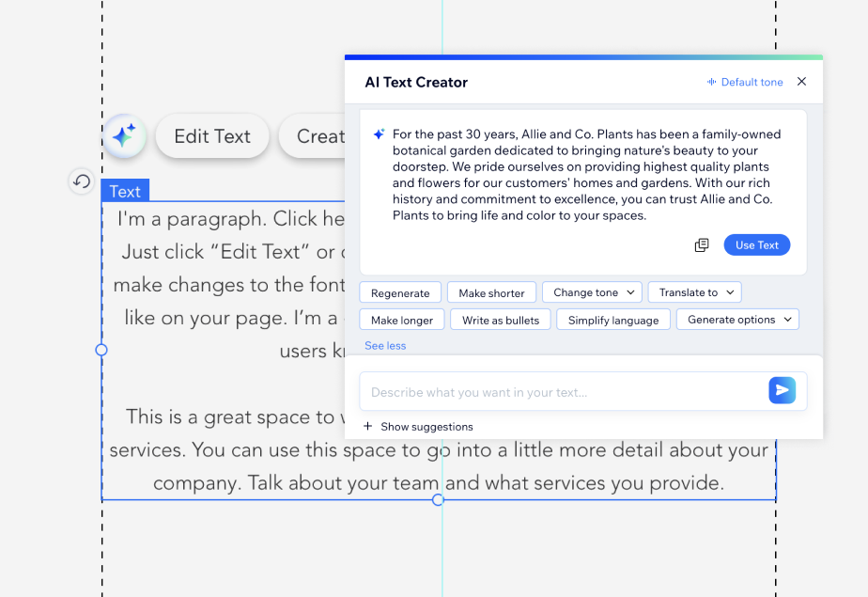Click the line 'I'm a paragraph. Click he'
This screenshot has height=597, width=868.
pos(231,219)
